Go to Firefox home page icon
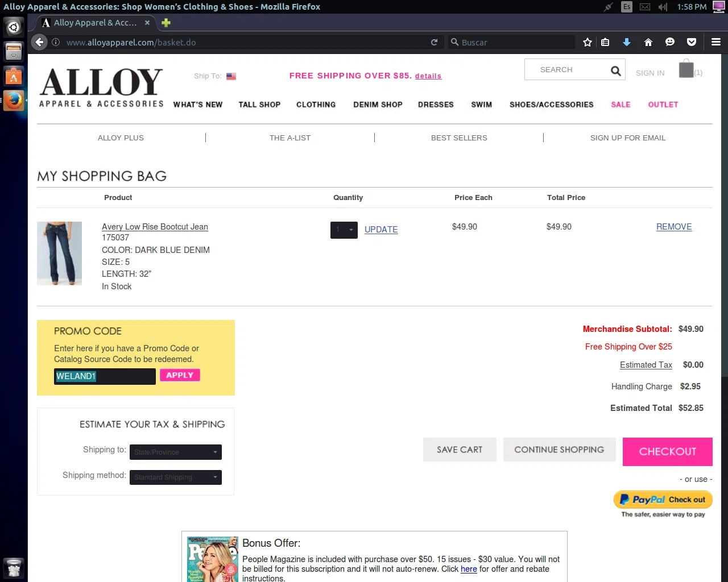This screenshot has width=728, height=582. point(648,42)
